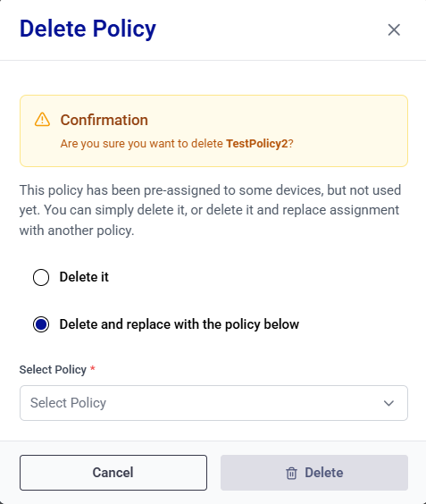
Task: Click the trash can icon on Delete
Action: 291,473
